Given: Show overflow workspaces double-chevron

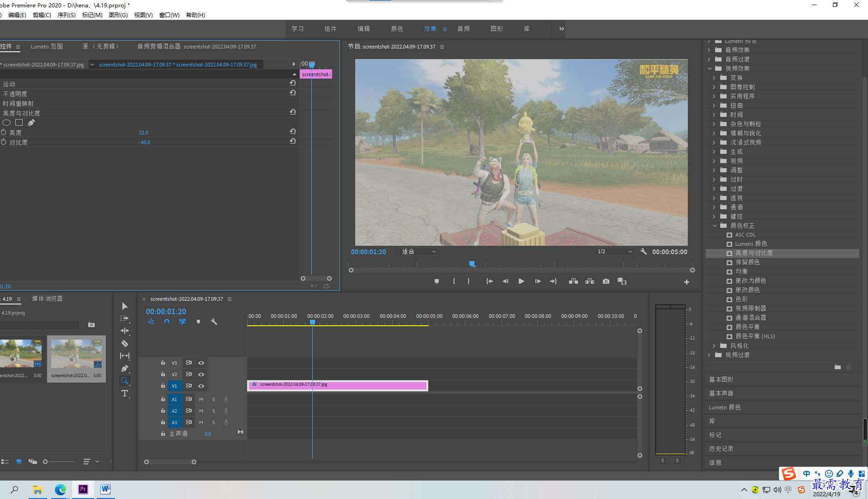Looking at the screenshot, I should click(x=562, y=29).
